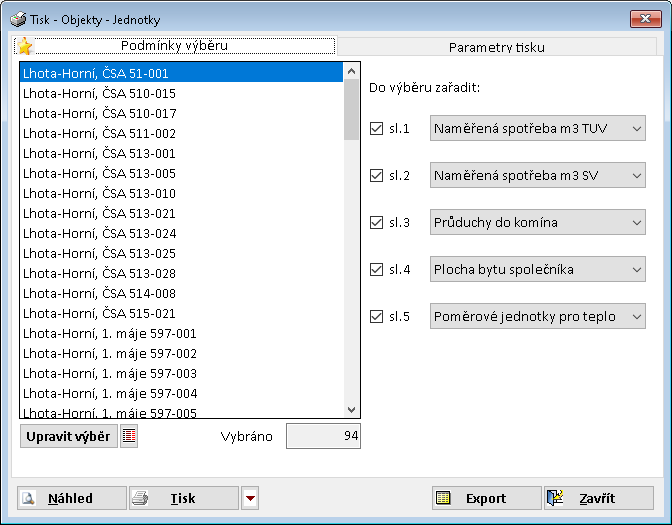Disable the sl.5 checkbox
This screenshot has height=525, width=672.
click(x=377, y=317)
